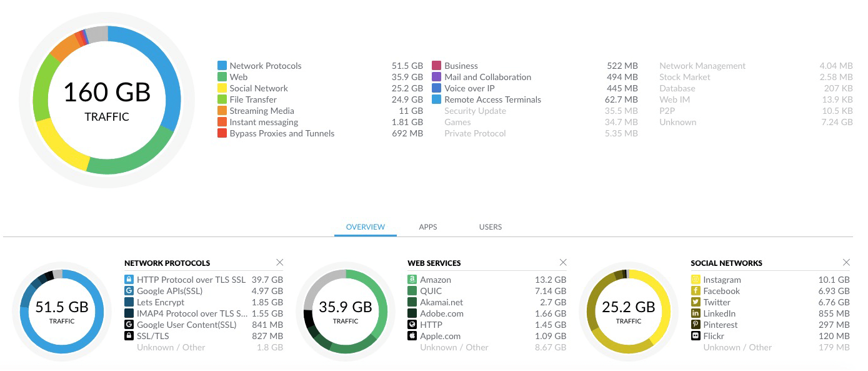Click the Amazon icon in Web Services
The height and width of the screenshot is (371, 868).
click(412, 280)
